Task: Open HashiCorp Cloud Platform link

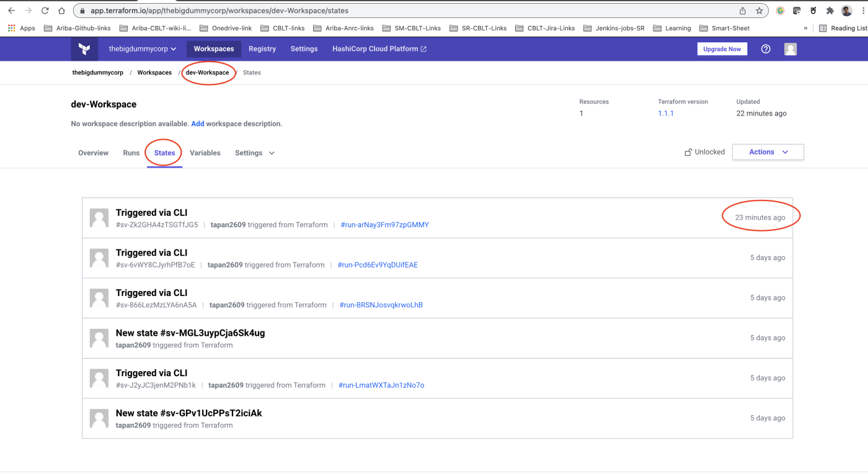Action: (379, 49)
